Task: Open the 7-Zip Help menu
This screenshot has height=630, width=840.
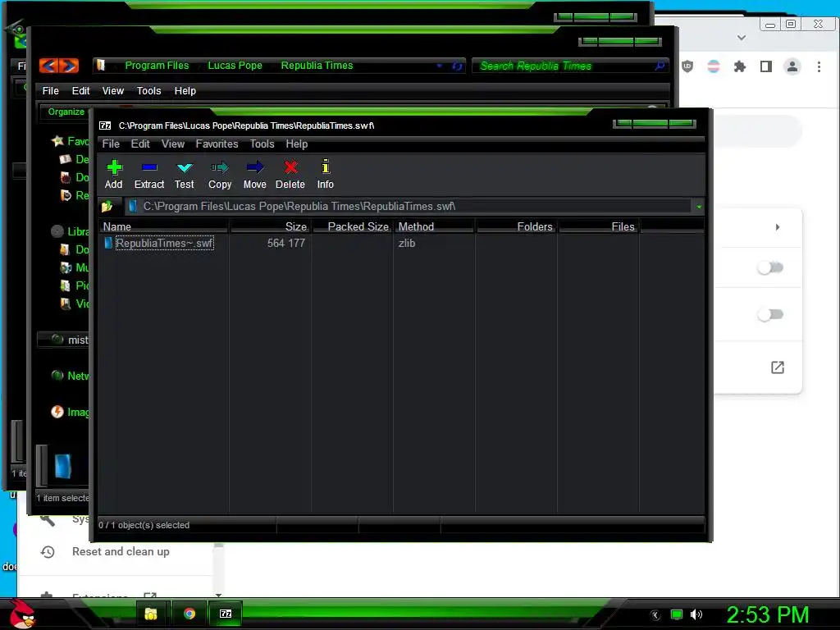Action: click(x=296, y=144)
